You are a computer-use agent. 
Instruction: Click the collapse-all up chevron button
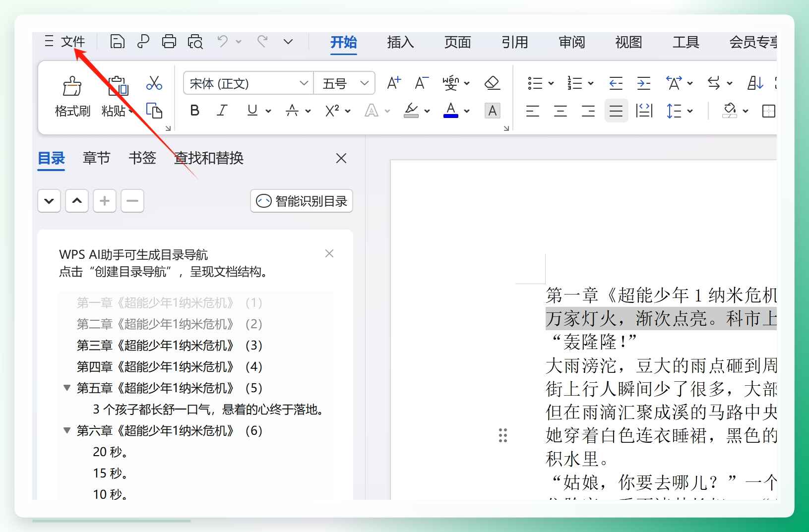[77, 201]
